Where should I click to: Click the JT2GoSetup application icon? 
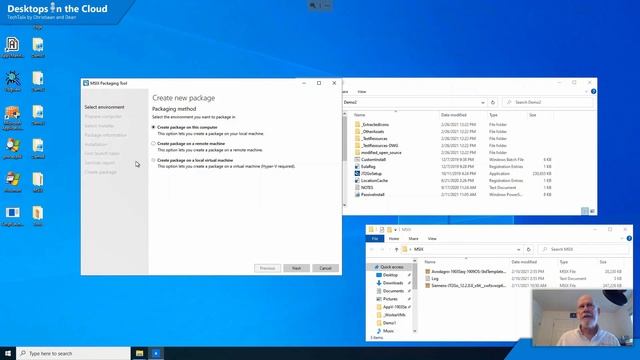point(357,173)
